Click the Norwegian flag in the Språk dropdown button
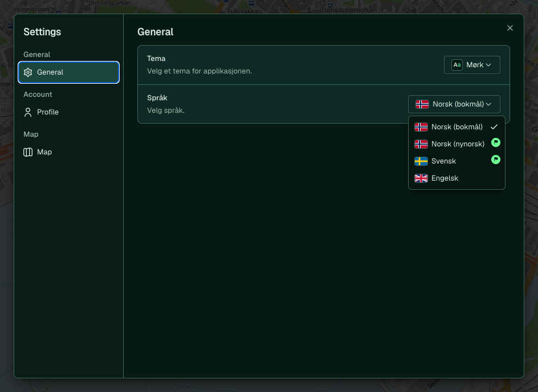This screenshot has width=538, height=392. [x=422, y=104]
